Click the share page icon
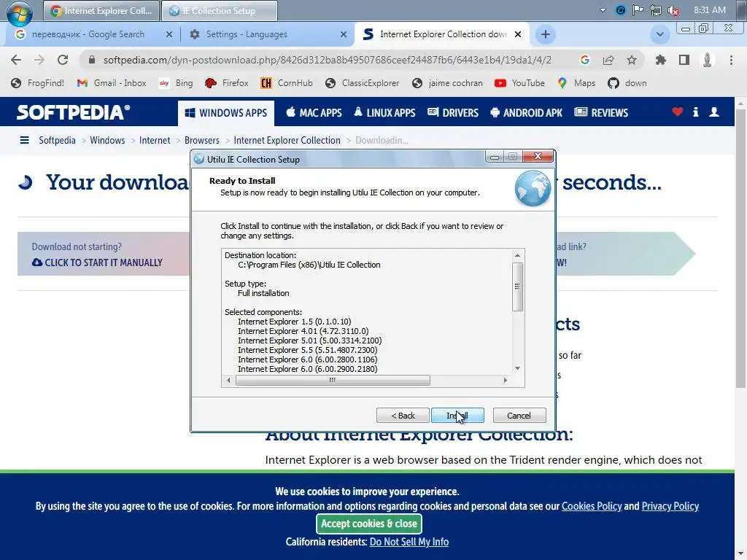 click(608, 60)
